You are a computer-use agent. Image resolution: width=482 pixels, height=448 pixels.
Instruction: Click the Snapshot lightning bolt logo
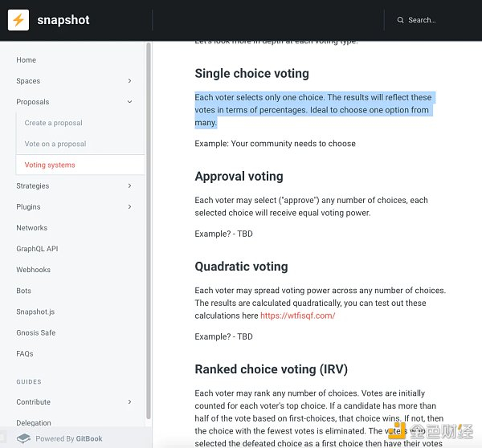(x=18, y=20)
